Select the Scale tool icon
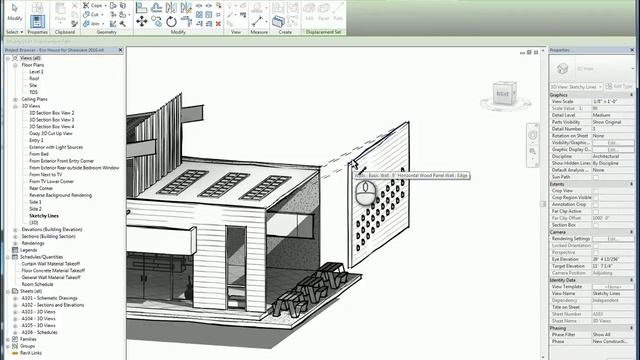640x360 pixels. click(209, 15)
